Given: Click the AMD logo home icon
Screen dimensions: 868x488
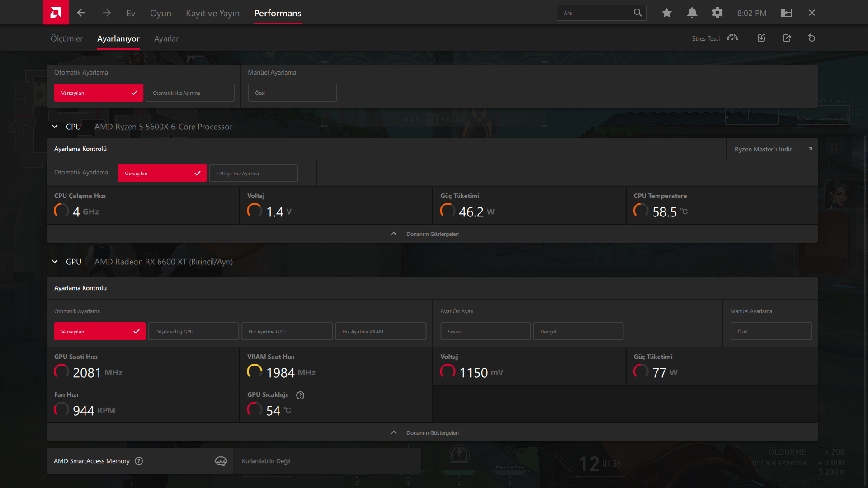Looking at the screenshot, I should 56,12.
